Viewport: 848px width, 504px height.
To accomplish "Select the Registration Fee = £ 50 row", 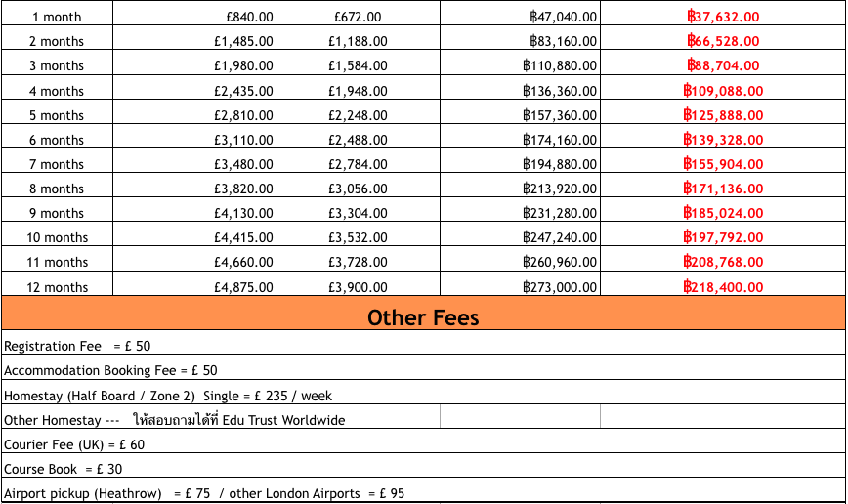I will 78,346.
